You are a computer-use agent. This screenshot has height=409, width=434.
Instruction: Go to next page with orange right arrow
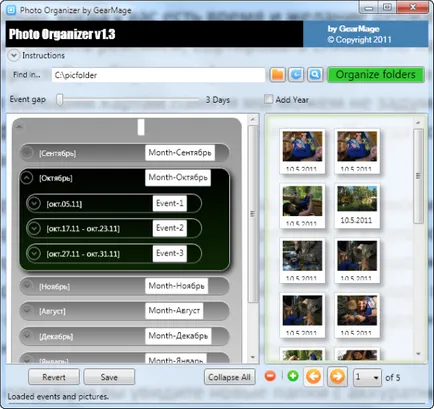[x=337, y=377]
